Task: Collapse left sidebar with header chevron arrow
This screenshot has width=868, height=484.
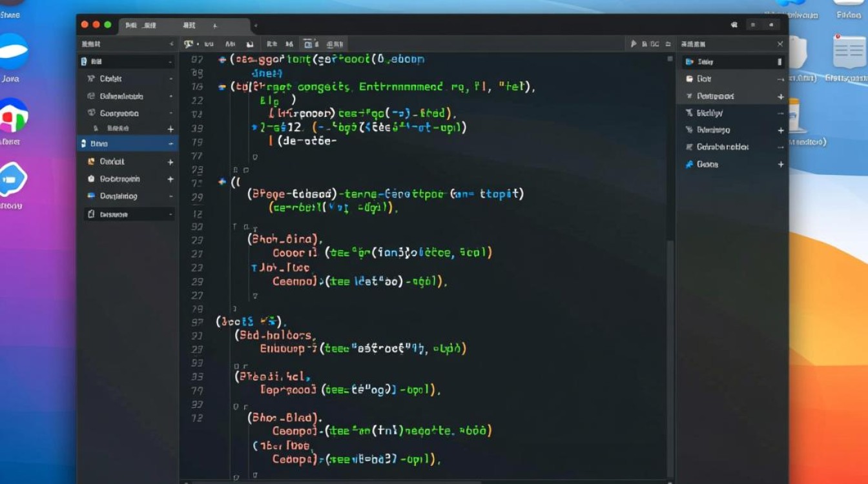Action: point(171,44)
